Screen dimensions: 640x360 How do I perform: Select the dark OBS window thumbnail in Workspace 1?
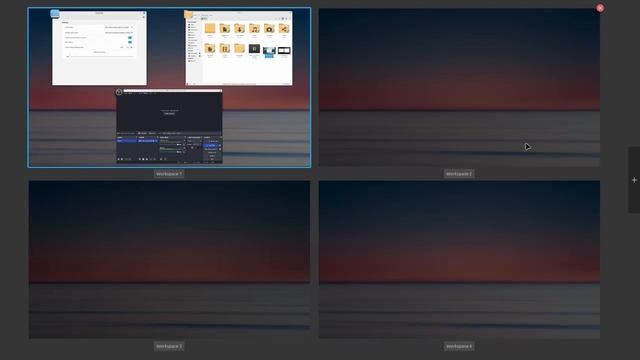coord(169,126)
